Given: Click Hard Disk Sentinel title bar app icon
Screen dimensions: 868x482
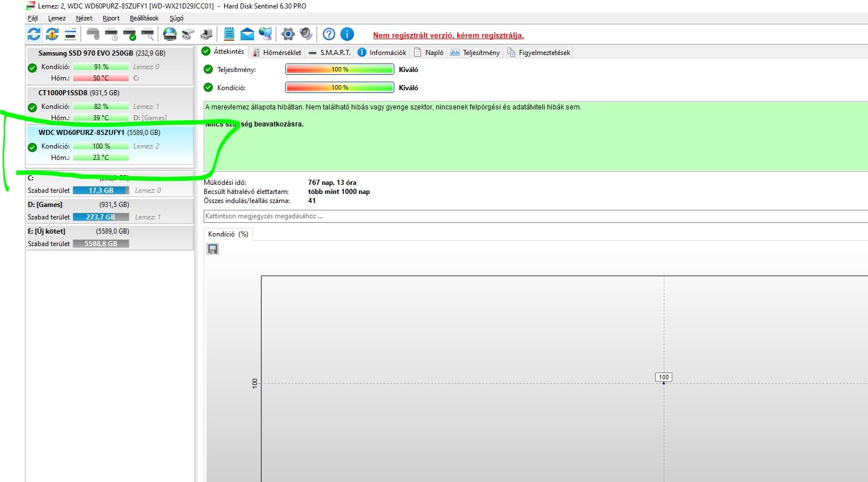Looking at the screenshot, I should tap(31, 6).
